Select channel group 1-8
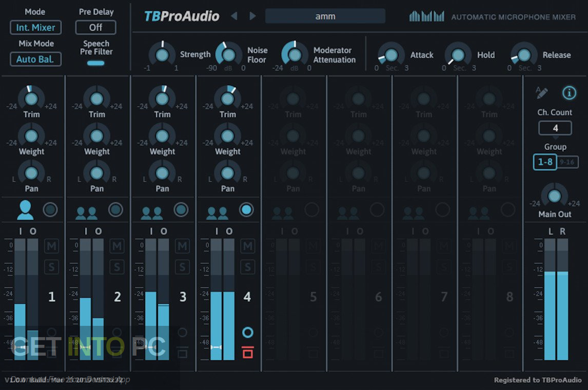This screenshot has width=588, height=390. [x=545, y=162]
